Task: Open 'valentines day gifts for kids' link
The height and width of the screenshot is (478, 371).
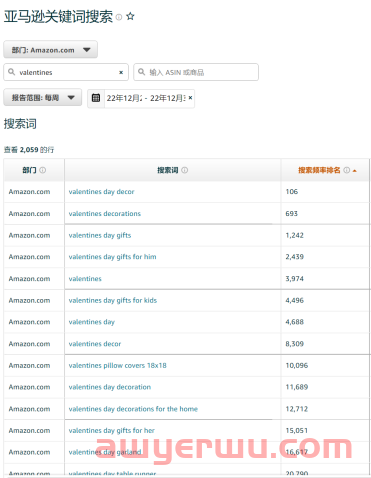Action: (x=113, y=300)
